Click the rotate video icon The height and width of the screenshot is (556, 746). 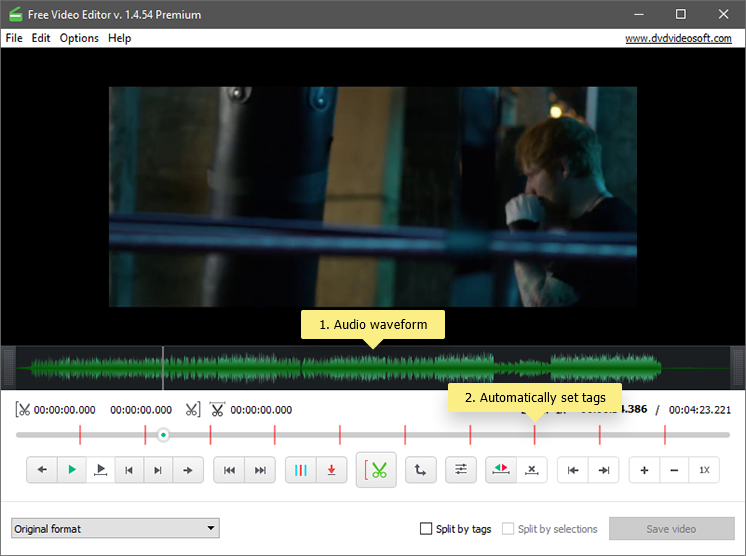(x=419, y=470)
